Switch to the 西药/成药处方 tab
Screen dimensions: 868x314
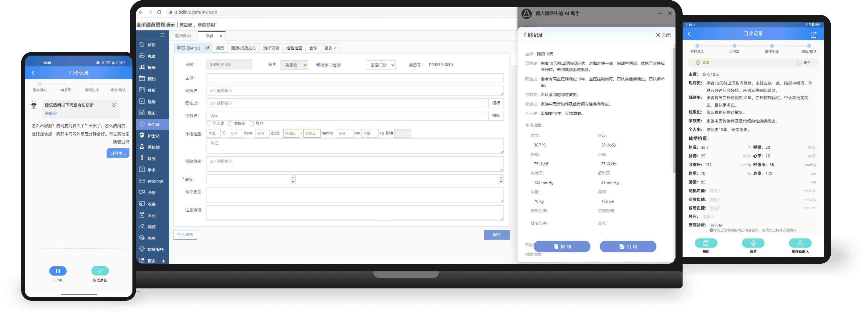pos(243,48)
